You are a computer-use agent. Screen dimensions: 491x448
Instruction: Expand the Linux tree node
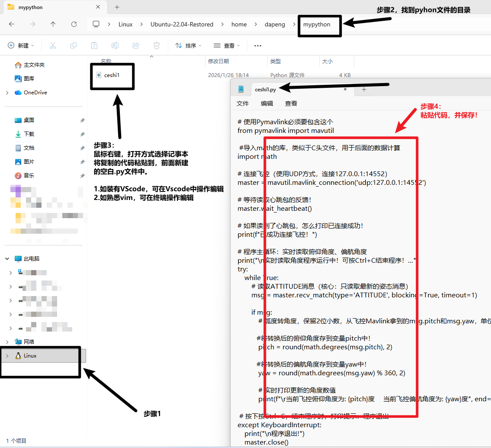click(x=7, y=356)
